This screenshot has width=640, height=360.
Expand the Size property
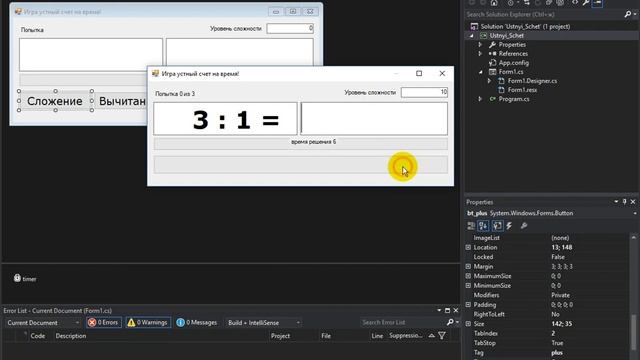(x=468, y=324)
